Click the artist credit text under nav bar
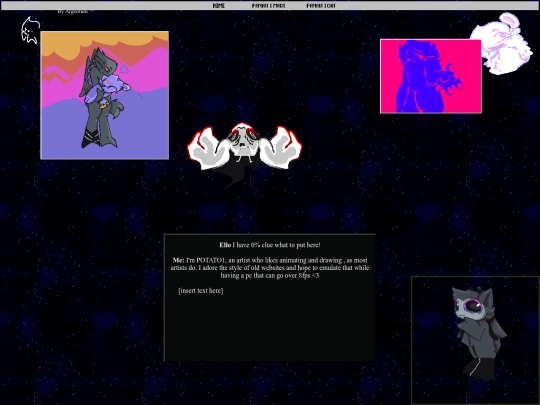 click(73, 11)
